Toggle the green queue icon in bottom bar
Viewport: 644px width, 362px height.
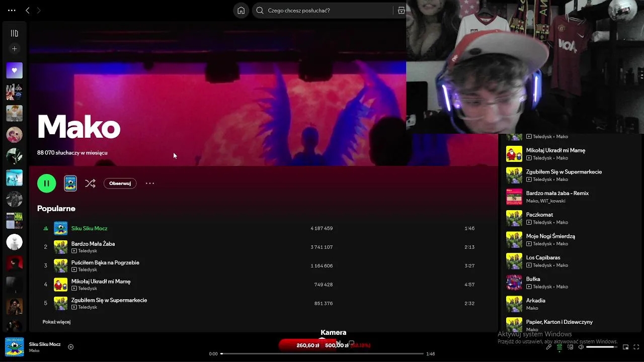point(559,347)
